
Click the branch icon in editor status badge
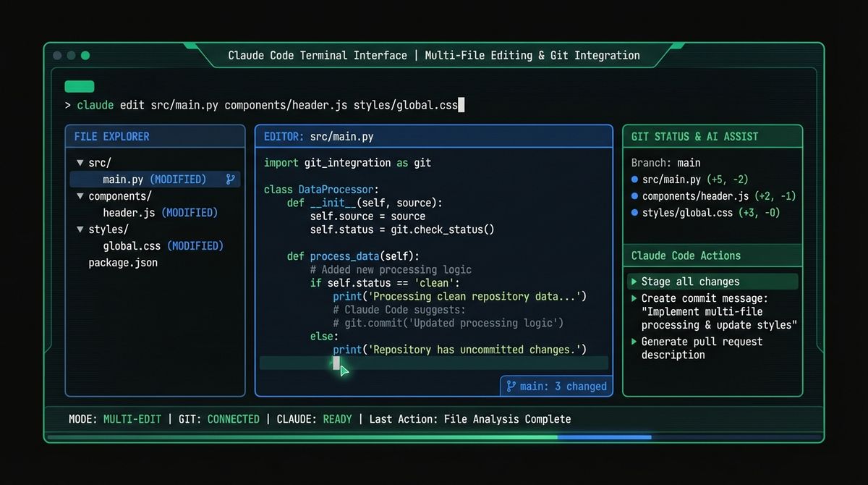tap(511, 387)
